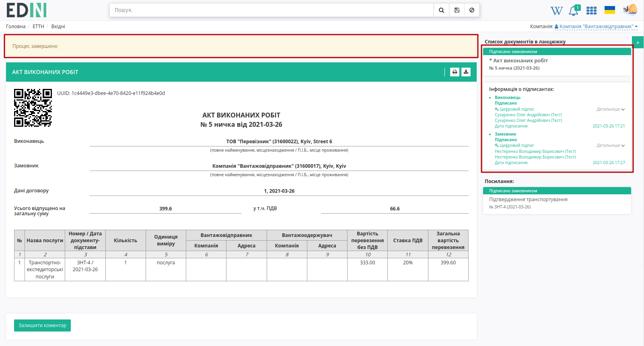The image size is (644, 346).
Task: Go to ЕТТН breadcrumb
Action: (38, 27)
